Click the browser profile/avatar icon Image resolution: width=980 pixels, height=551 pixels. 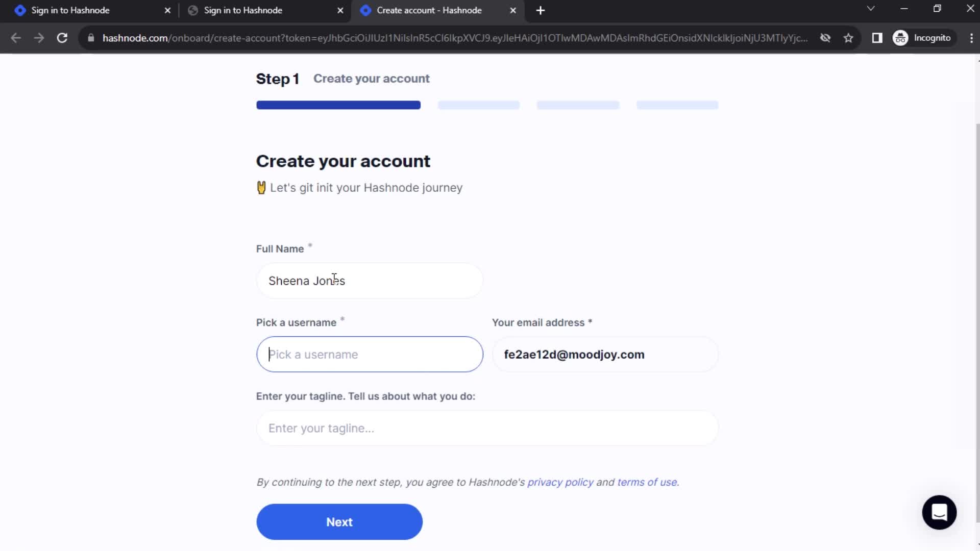[x=901, y=38]
